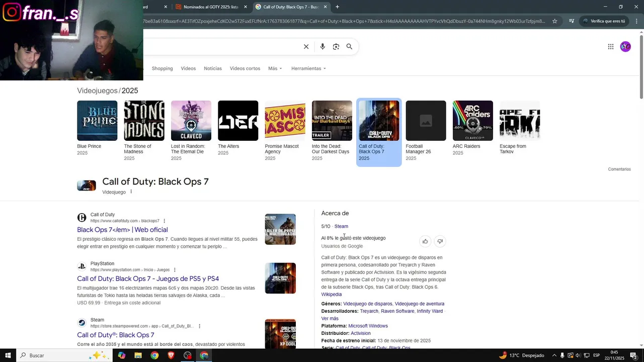Select Promise Mascot Agency game card
The height and width of the screenshot is (362, 644).
pos(285,131)
